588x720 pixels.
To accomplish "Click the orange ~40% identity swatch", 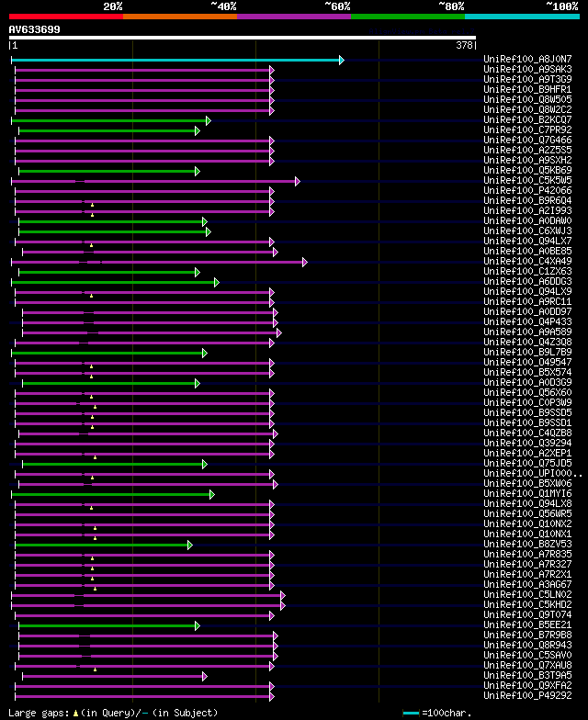I will 180,17.
